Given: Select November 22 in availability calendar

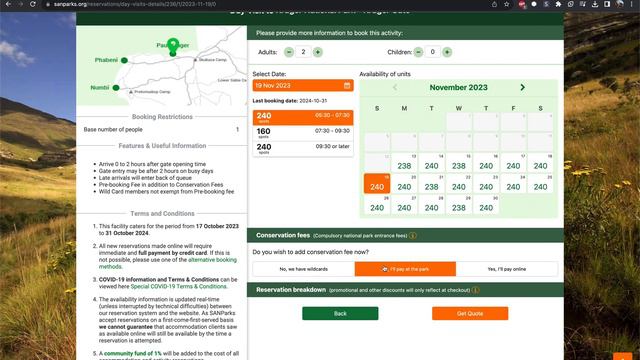Looking at the screenshot, I should pos(459,183).
